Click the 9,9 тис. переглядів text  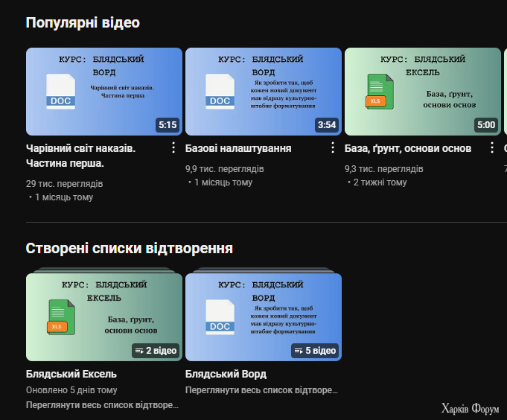click(224, 169)
